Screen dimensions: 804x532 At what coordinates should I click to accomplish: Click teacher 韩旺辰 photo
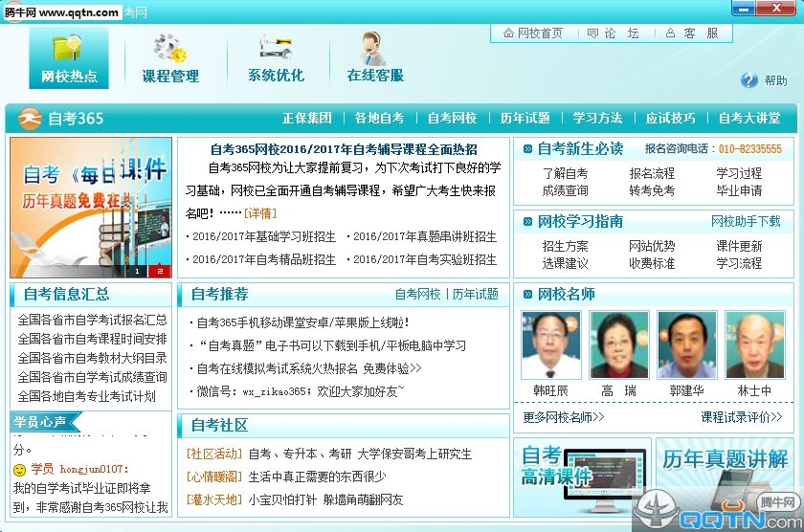coord(550,344)
